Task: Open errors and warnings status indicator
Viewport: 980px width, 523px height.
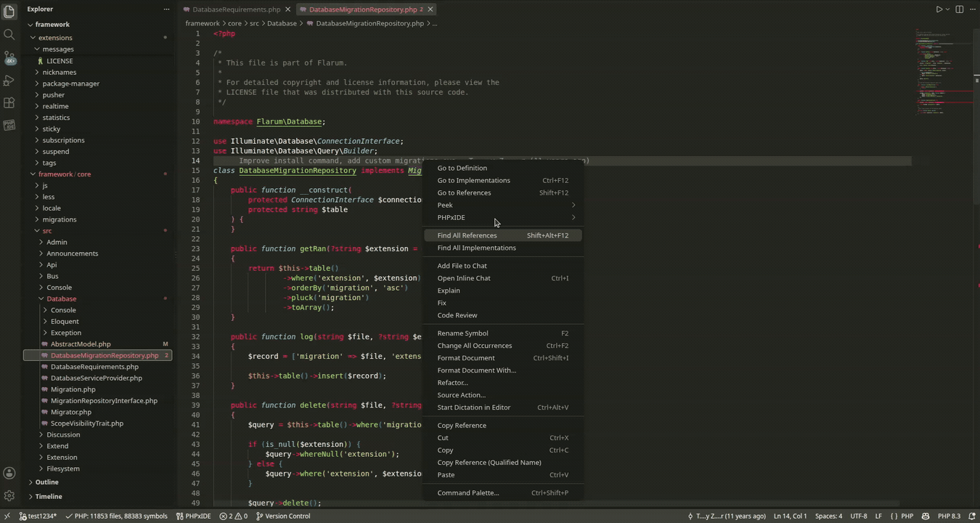Action: click(x=234, y=516)
